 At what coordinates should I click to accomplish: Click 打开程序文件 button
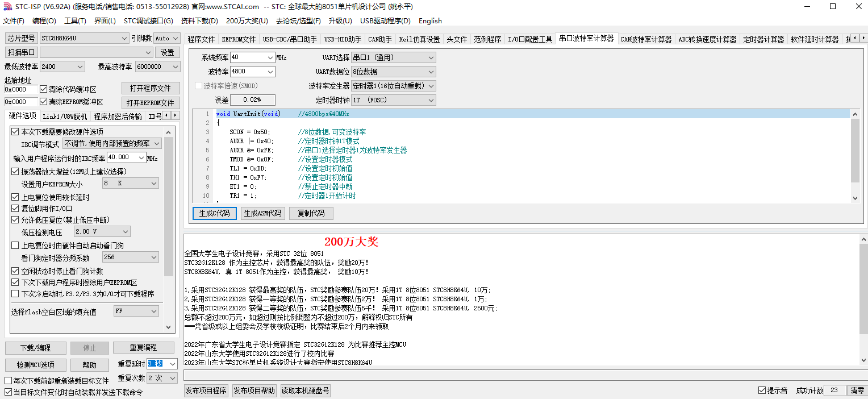click(x=151, y=88)
